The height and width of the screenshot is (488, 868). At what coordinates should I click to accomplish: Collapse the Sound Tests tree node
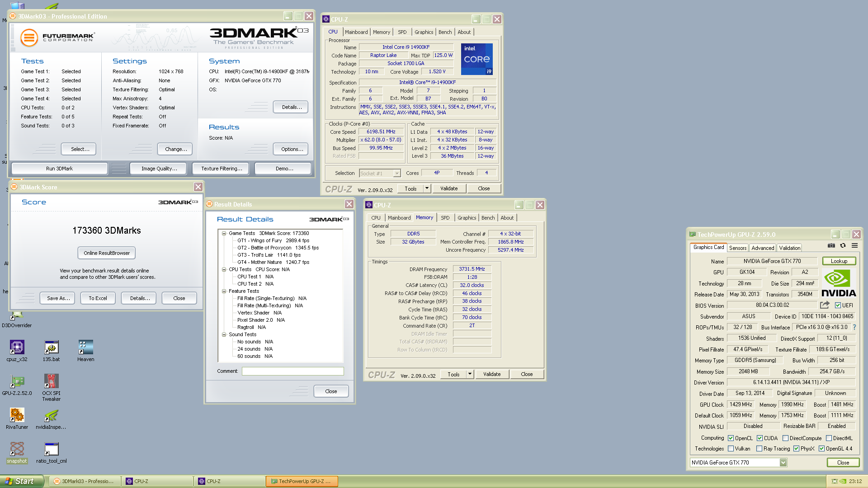[x=224, y=335]
